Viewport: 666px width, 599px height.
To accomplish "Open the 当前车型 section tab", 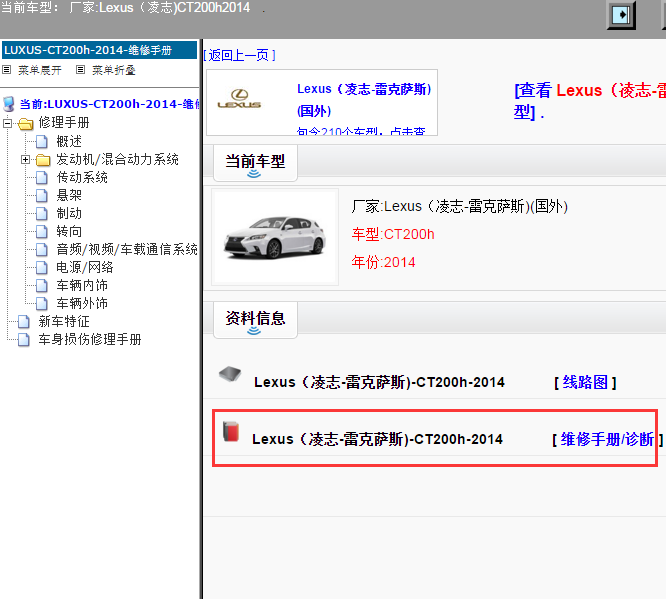I will coord(255,163).
